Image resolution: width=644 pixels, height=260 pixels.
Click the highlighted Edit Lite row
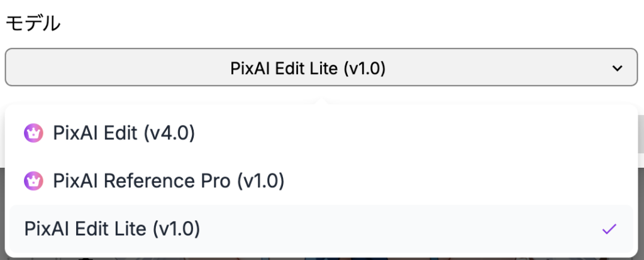321,229
